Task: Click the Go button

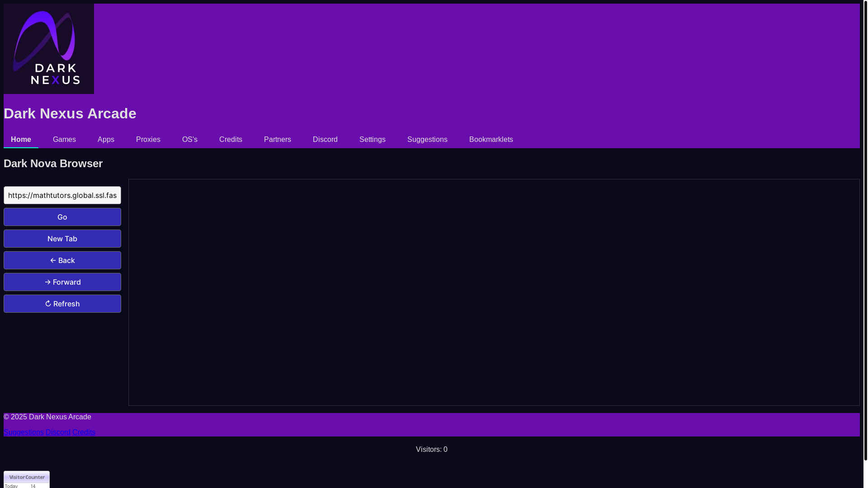Action: point(62,217)
